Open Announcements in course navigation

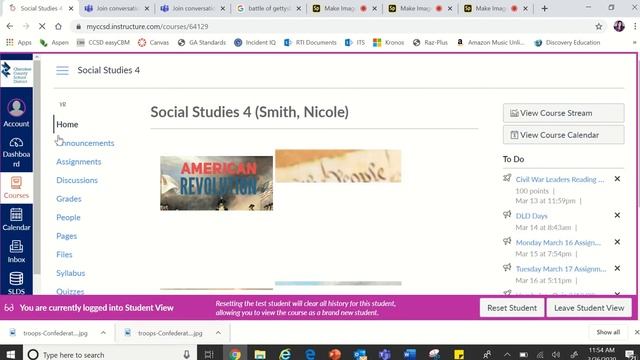click(85, 143)
